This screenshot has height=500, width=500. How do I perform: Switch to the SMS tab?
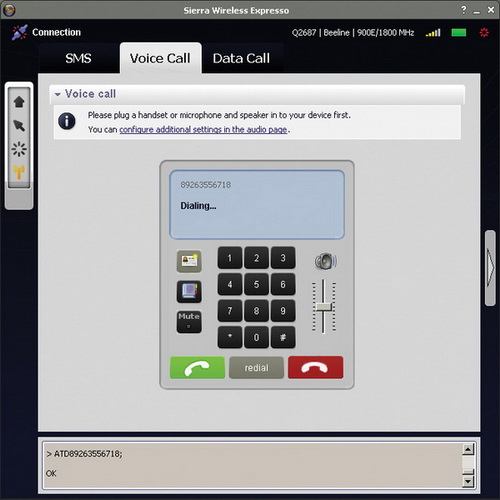(78, 58)
